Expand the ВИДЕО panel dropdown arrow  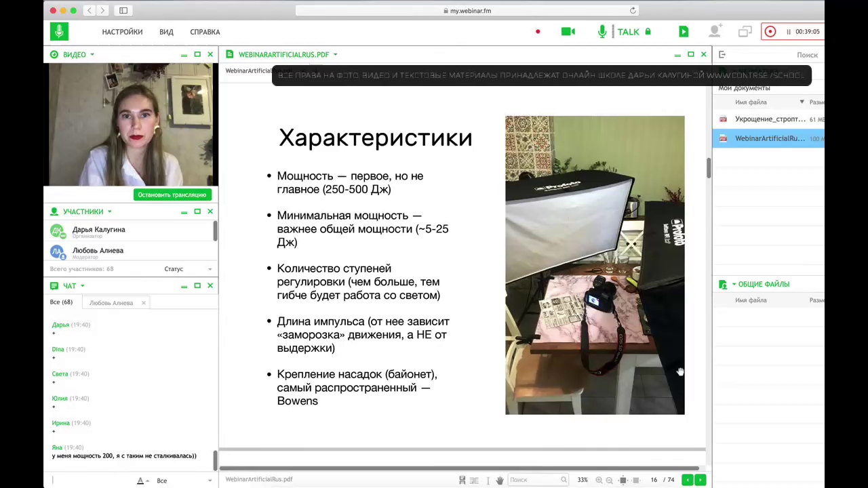tap(92, 55)
